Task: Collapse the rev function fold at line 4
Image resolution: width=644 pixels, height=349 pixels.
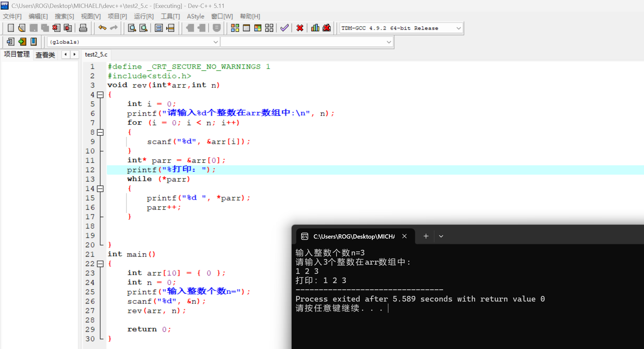Action: tap(100, 95)
